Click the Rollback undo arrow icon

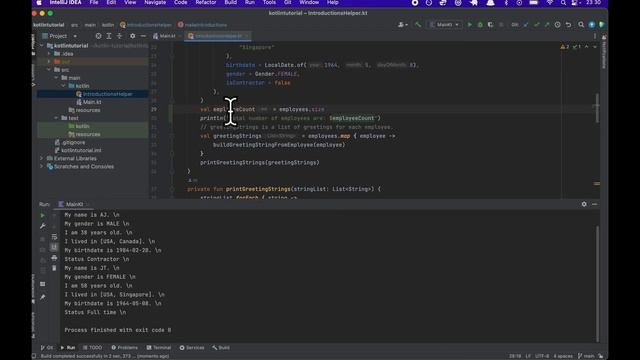click(x=568, y=24)
